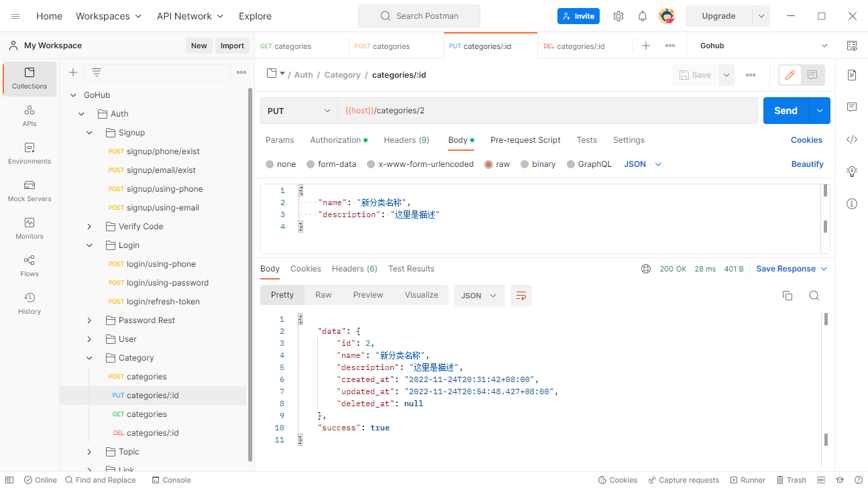Open Monitors in sidebar
The image size is (868, 488).
tap(30, 229)
